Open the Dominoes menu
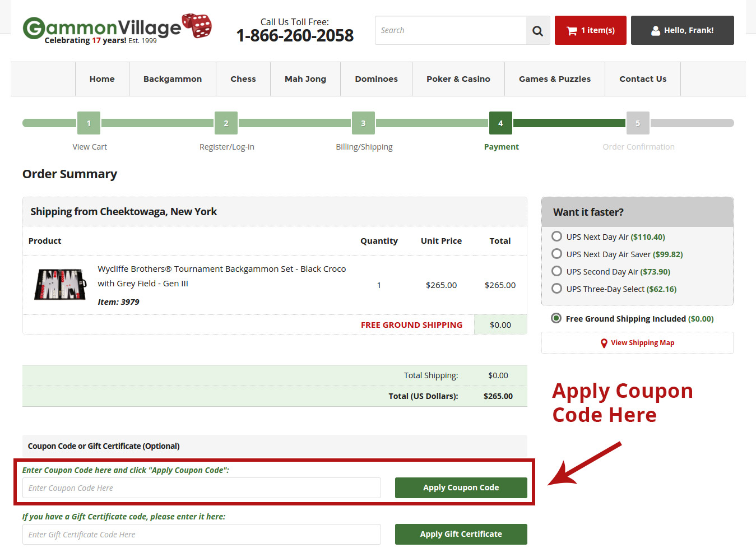 tap(377, 79)
